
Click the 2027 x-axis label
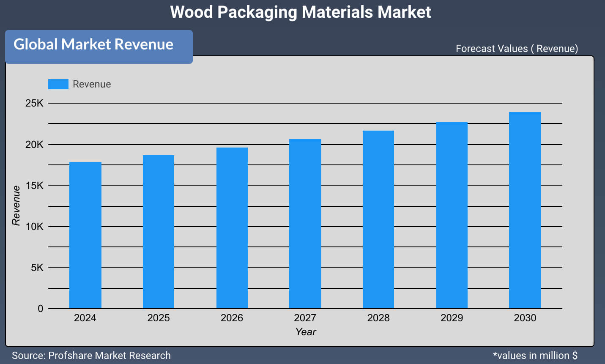pyautogui.click(x=305, y=318)
